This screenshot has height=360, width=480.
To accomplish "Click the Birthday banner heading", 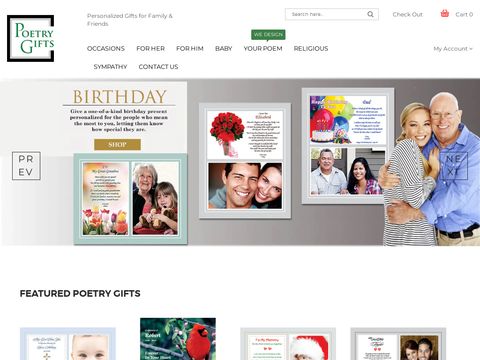I will [120, 97].
